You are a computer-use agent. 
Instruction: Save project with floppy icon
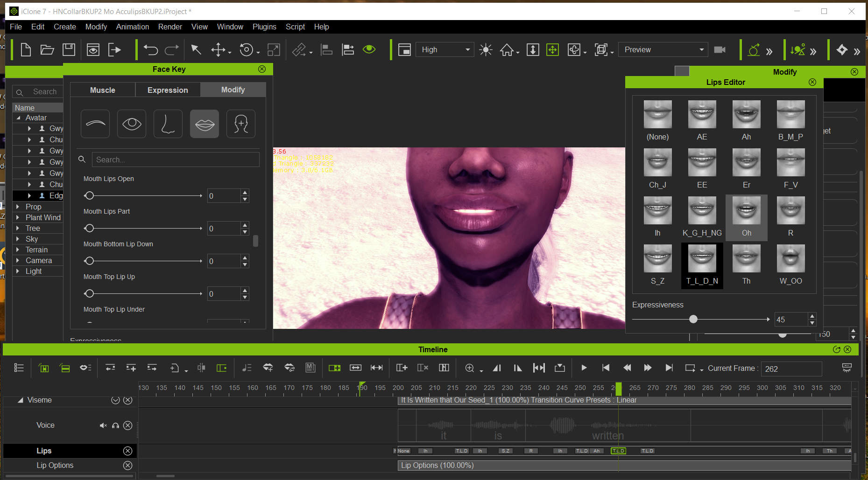tap(69, 49)
